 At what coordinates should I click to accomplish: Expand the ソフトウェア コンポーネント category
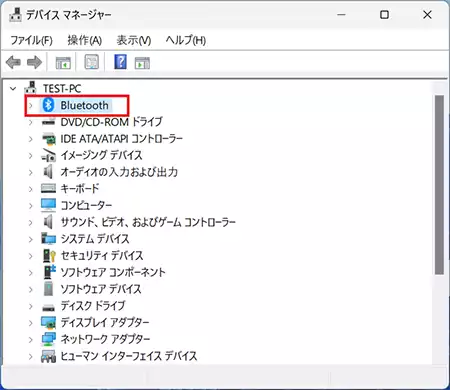[x=31, y=272]
